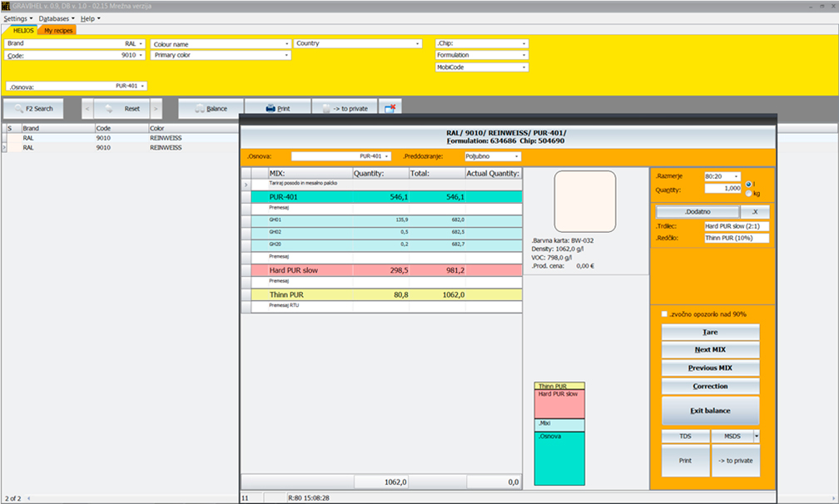
Task: Click the Actual Quantity column header
Action: (493, 174)
